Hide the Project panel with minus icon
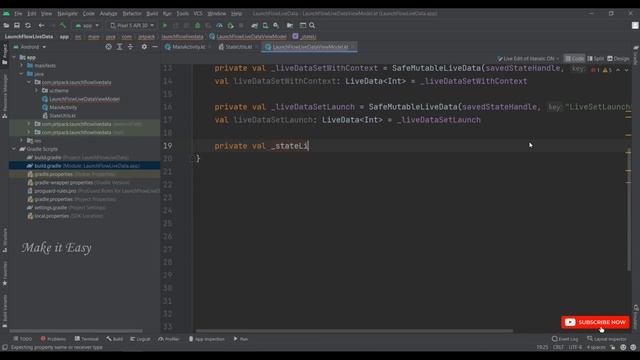 155,47
